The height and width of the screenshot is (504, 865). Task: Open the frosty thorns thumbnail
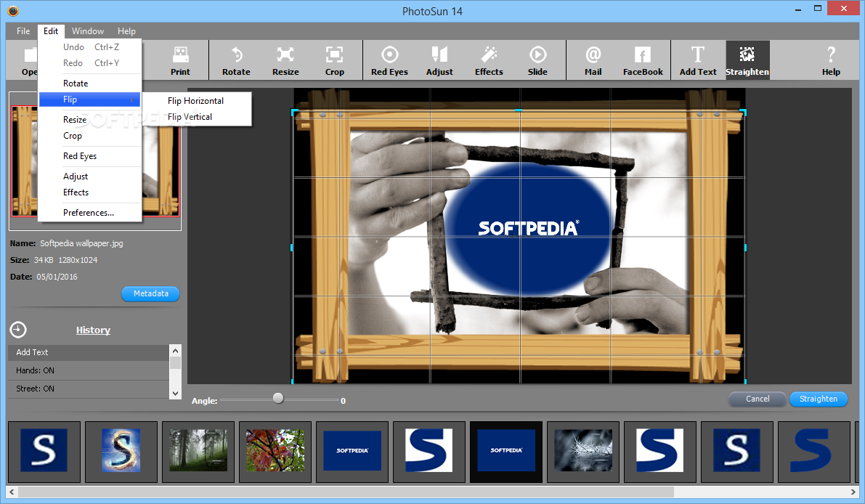point(583,451)
